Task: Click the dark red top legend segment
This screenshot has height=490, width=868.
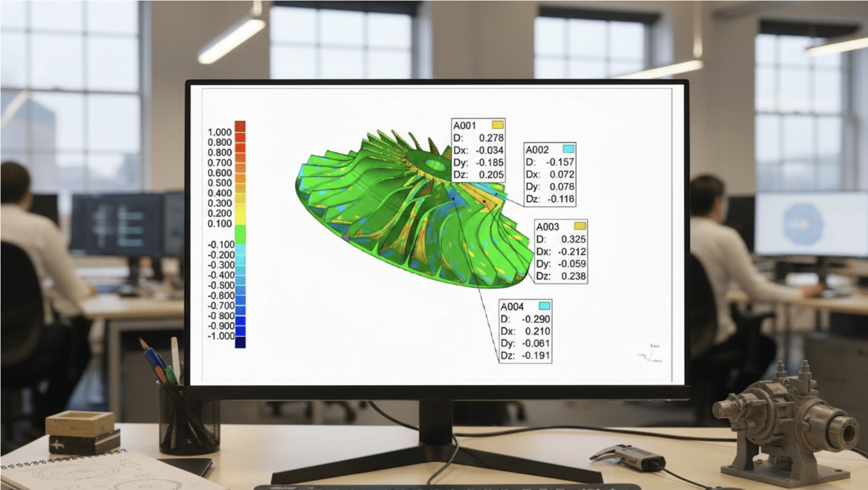Action: point(240,126)
